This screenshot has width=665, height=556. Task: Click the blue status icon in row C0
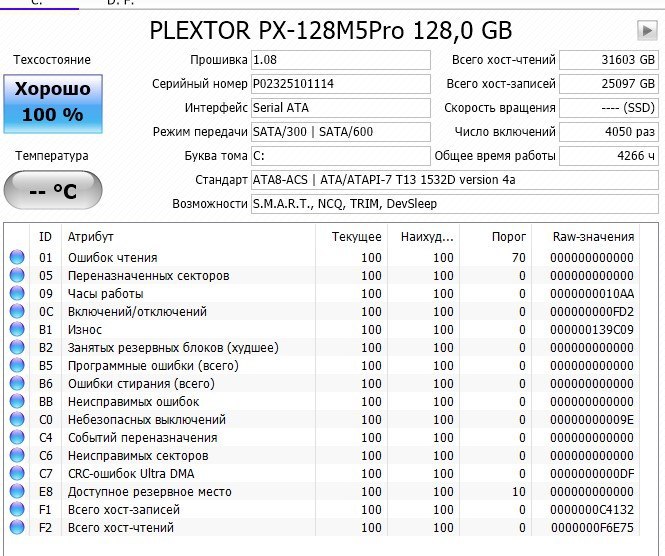coord(17,419)
